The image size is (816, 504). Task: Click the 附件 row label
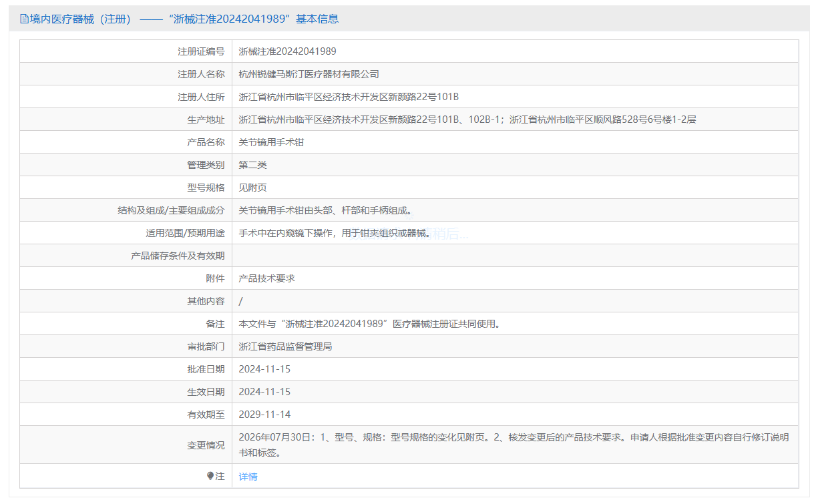pyautogui.click(x=215, y=278)
